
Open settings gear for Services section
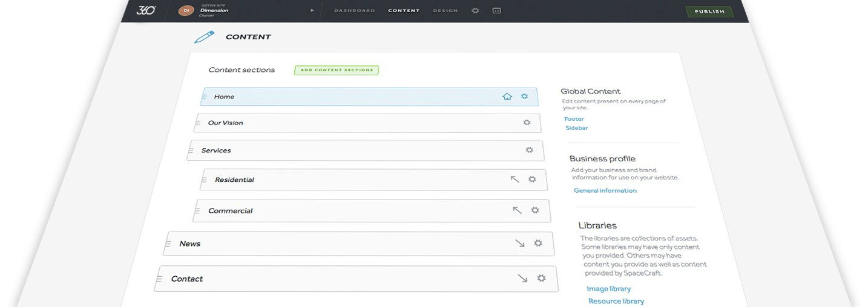coord(530,150)
